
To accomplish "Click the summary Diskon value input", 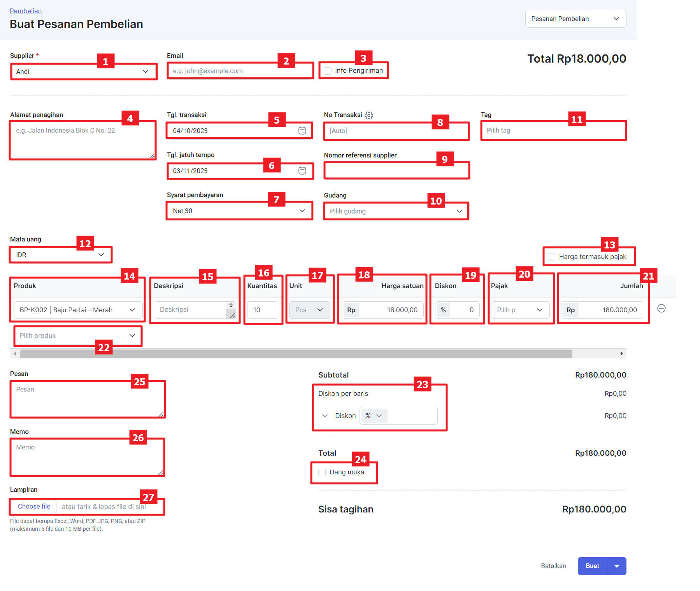I will (x=412, y=416).
